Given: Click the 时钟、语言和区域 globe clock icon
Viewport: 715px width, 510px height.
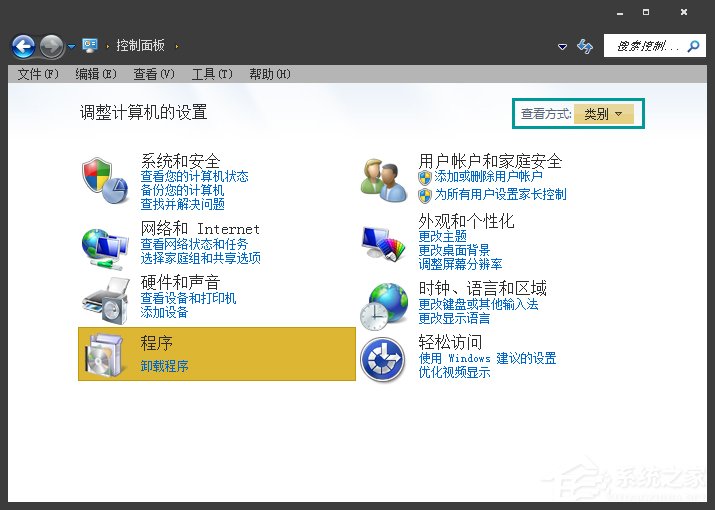Looking at the screenshot, I should click(384, 307).
